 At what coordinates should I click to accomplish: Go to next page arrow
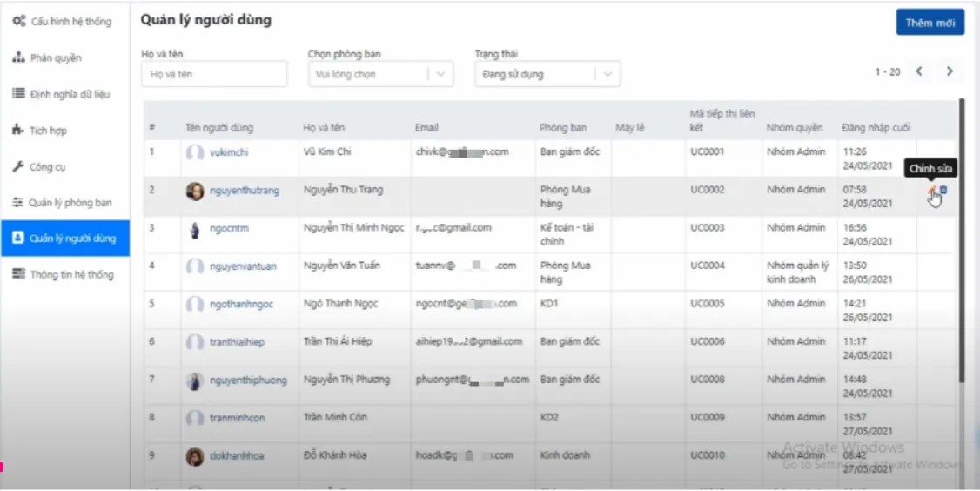pos(950,72)
